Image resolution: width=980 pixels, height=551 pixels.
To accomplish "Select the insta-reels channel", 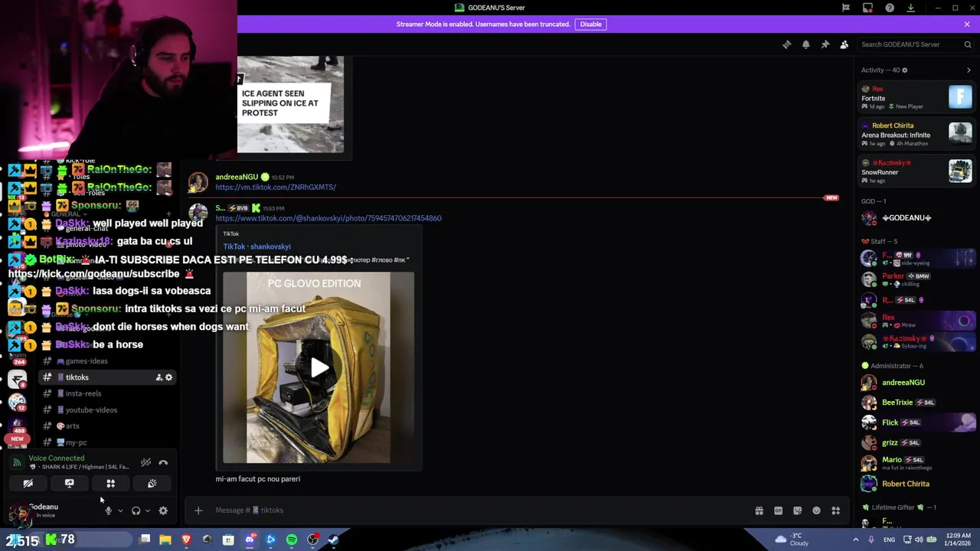I will tap(107, 393).
